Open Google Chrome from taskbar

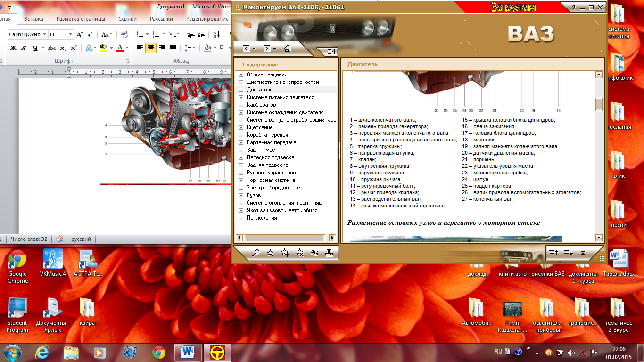(x=159, y=352)
